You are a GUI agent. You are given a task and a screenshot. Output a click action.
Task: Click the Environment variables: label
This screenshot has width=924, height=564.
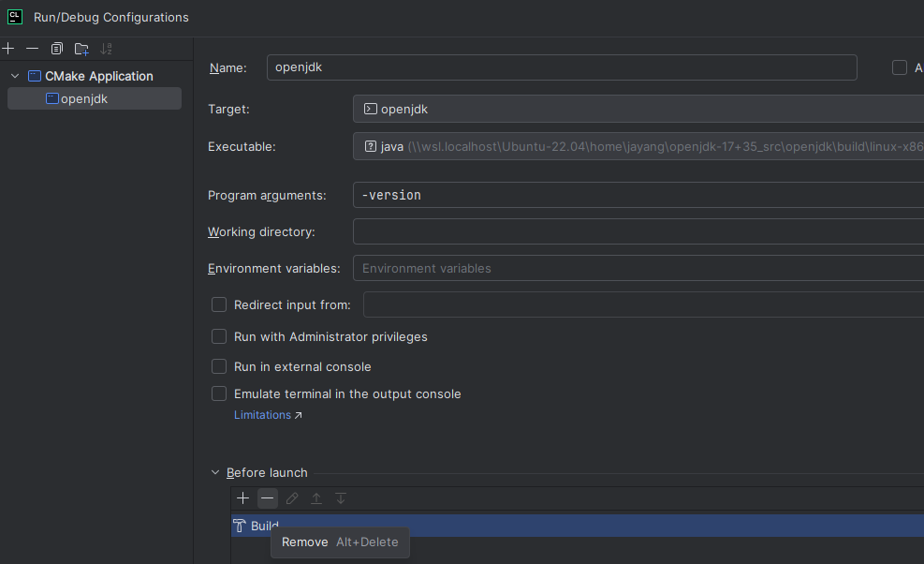point(274,269)
